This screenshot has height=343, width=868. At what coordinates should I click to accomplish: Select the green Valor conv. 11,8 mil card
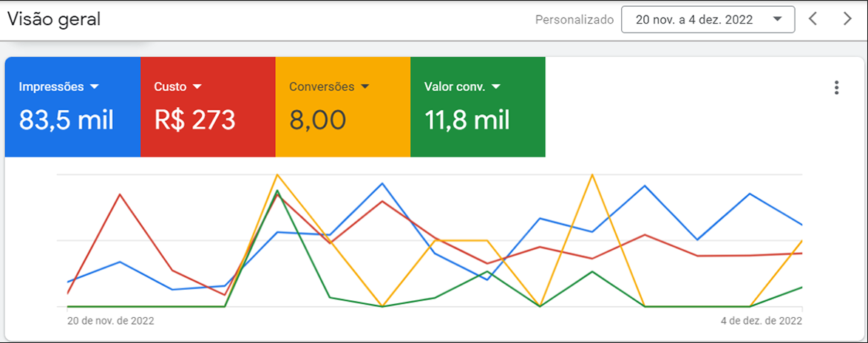tap(478, 106)
